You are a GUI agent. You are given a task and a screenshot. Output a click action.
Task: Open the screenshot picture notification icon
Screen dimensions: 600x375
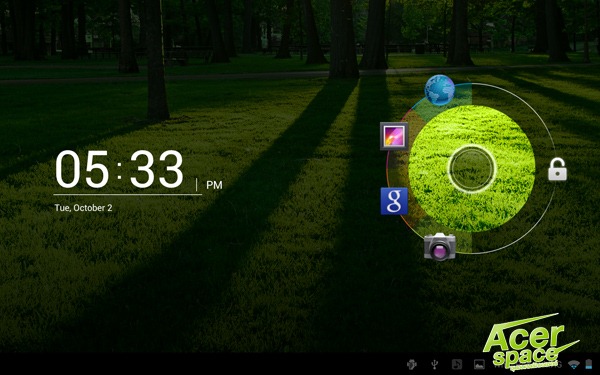pos(479,364)
